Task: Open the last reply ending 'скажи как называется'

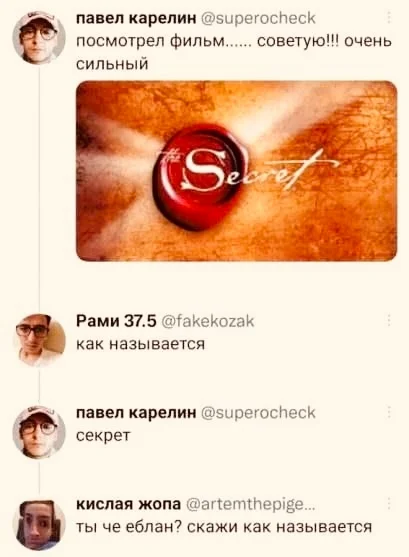Action: (224, 526)
